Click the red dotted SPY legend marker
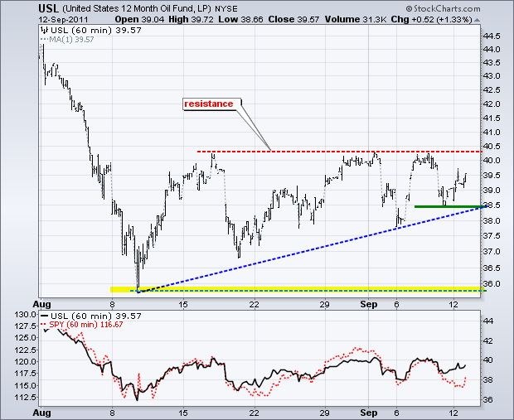 click(x=44, y=325)
